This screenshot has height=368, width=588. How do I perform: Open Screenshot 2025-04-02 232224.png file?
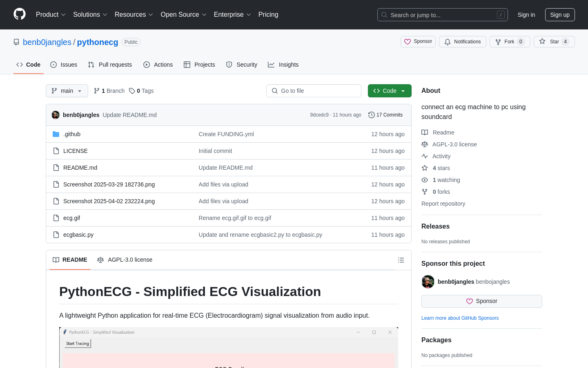point(109,201)
